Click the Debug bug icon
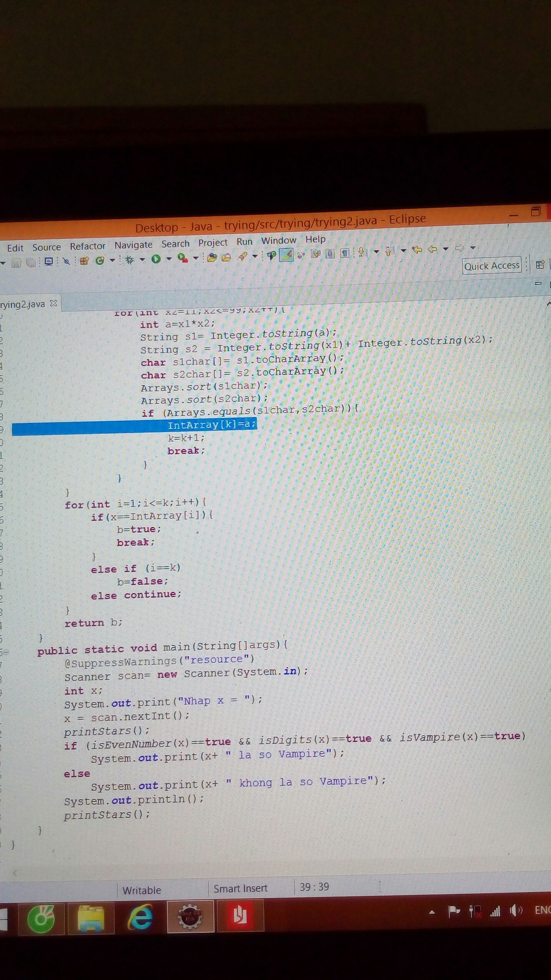Image resolution: width=551 pixels, height=980 pixels. point(130,260)
